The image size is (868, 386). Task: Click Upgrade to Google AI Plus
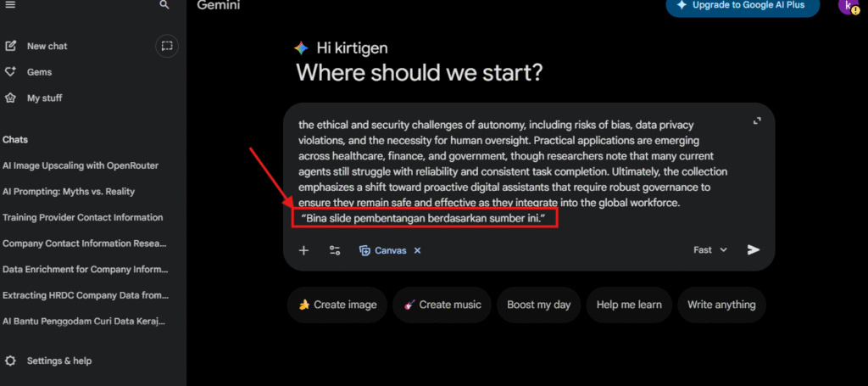[x=742, y=7]
